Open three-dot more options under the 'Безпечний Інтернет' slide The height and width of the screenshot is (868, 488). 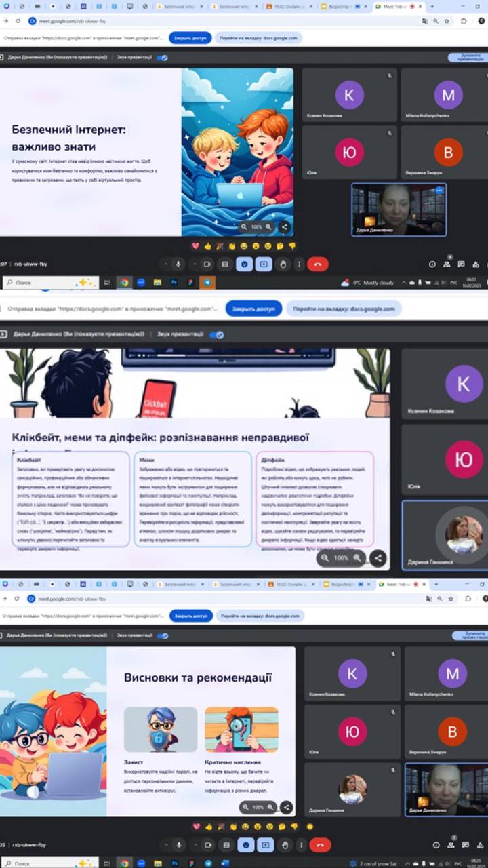(299, 264)
